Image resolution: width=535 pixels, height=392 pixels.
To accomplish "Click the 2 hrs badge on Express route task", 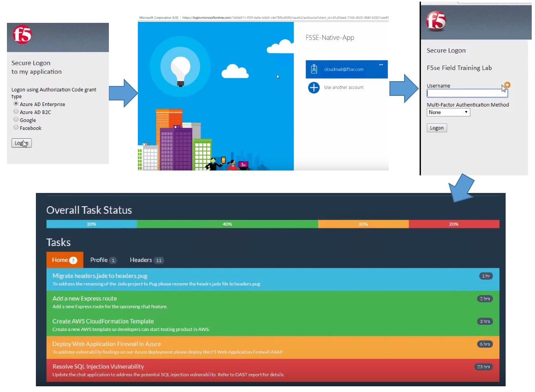I will (x=485, y=299).
